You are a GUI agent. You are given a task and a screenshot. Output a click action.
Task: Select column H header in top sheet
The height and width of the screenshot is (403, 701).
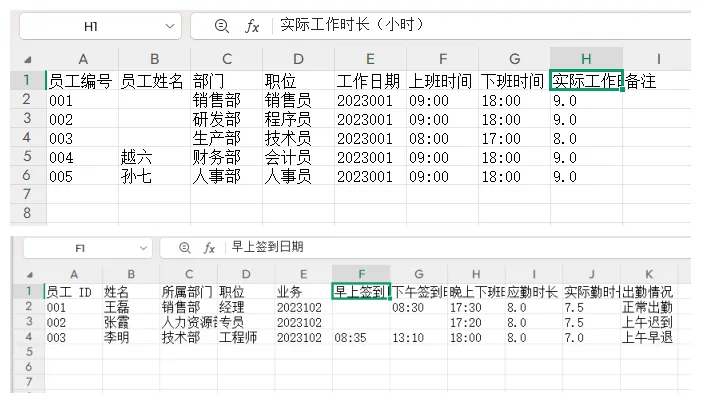[586, 59]
